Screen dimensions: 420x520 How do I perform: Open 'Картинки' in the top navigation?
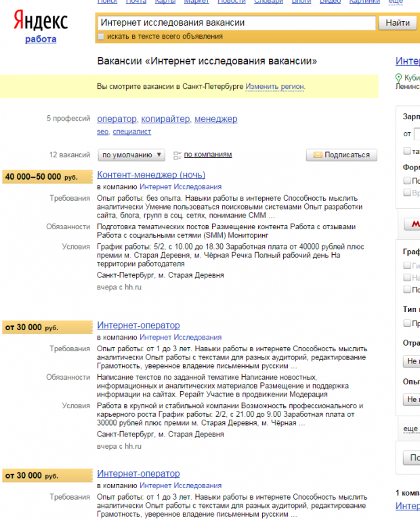click(364, 2)
